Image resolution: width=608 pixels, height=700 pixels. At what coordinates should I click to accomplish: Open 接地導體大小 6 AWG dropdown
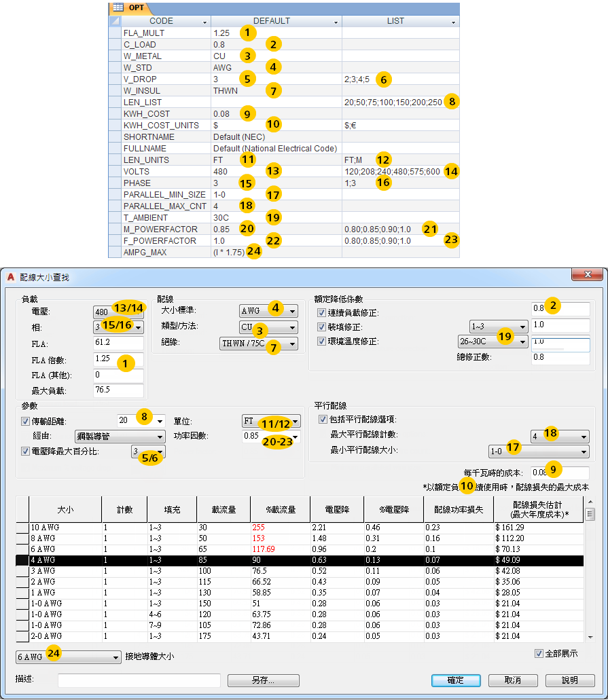click(69, 657)
